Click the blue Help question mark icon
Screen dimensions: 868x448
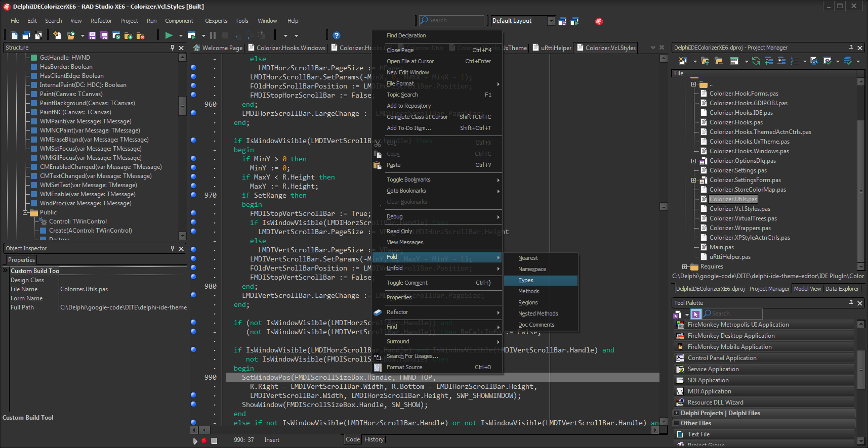point(337,35)
